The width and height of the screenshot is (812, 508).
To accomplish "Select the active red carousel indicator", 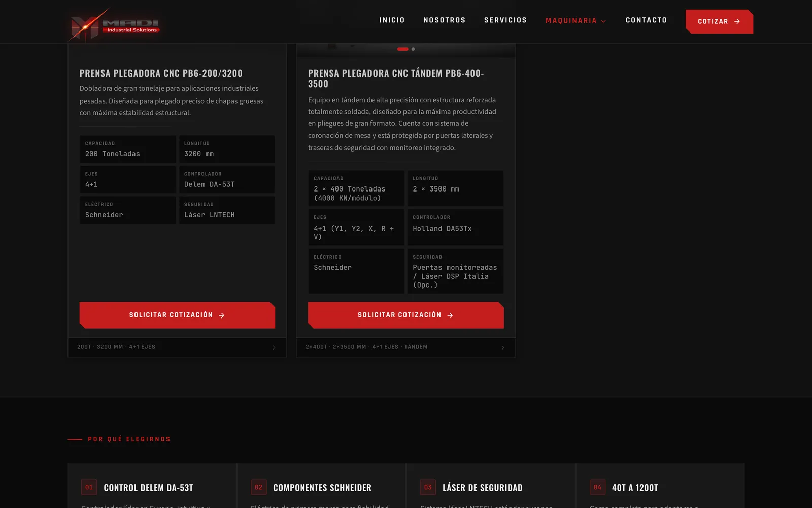I will coord(402,49).
